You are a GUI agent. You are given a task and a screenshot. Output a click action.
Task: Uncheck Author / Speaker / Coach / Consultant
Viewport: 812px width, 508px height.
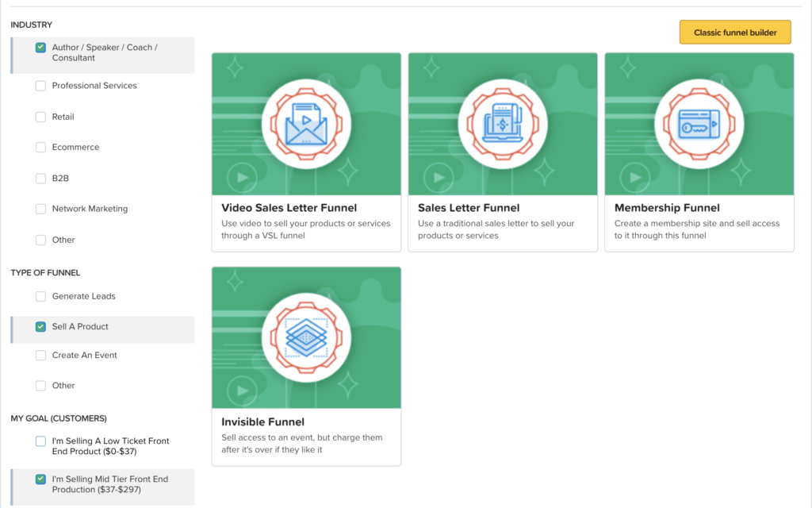(x=40, y=47)
